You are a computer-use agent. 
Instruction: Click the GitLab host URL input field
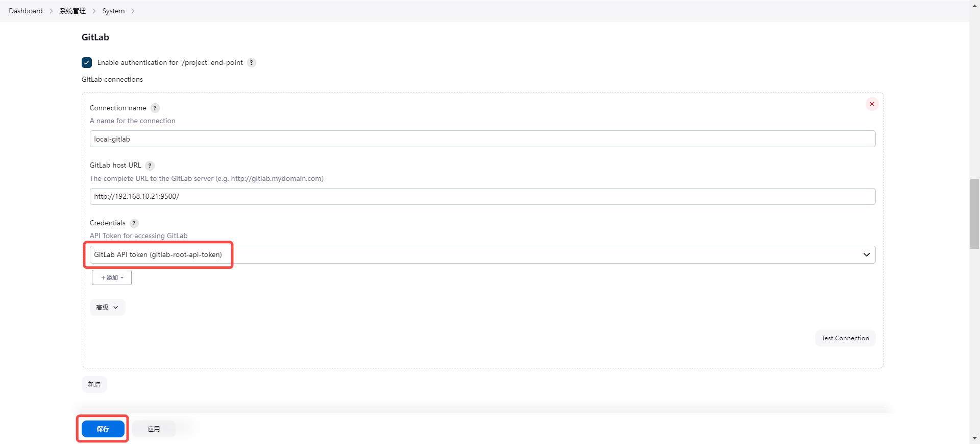coord(482,197)
